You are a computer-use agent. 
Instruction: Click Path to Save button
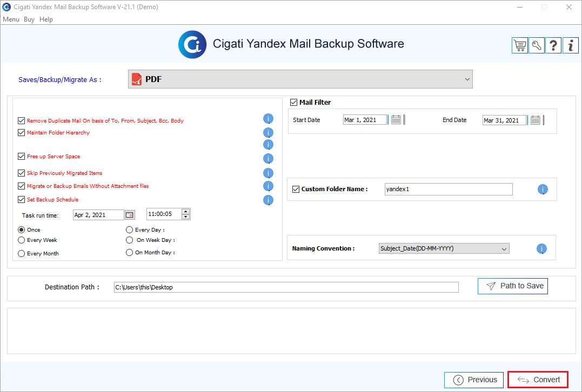(x=513, y=286)
